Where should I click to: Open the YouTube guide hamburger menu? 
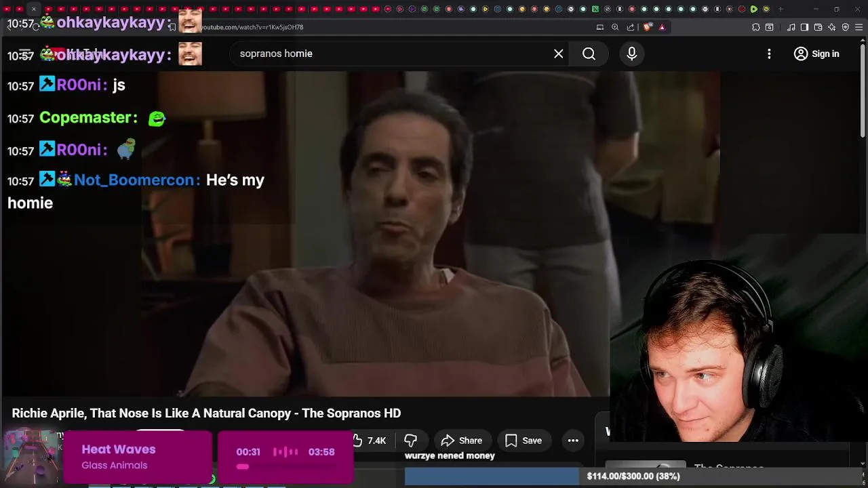pos(25,54)
